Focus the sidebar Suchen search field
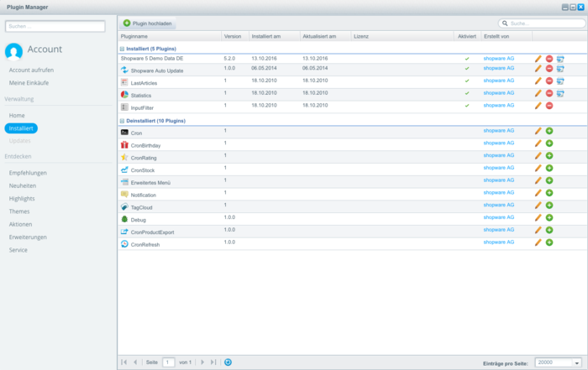Image resolution: width=588 pixels, height=370 pixels. tap(55, 26)
